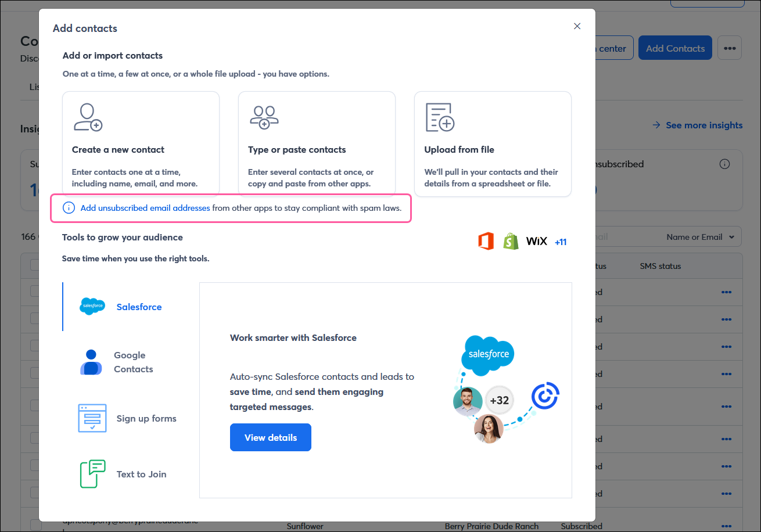Click the Sunflower cell in bottom row
Image resolution: width=761 pixels, height=532 pixels.
pos(305,526)
